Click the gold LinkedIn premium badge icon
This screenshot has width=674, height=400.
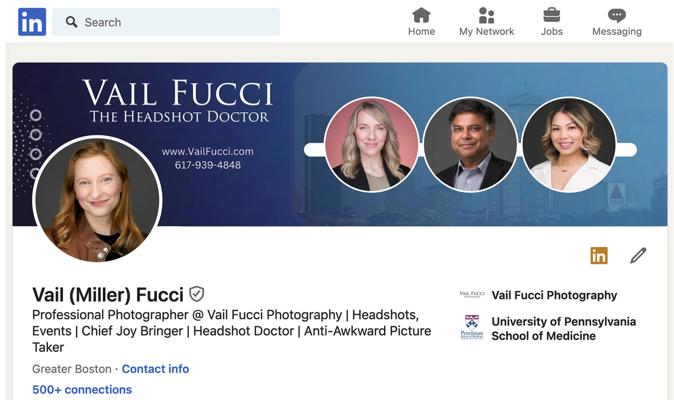click(598, 255)
